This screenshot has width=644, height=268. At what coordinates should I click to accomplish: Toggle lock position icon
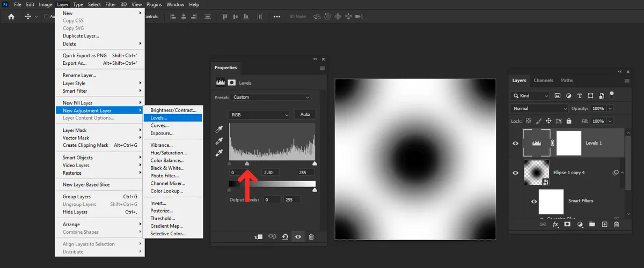(x=549, y=122)
